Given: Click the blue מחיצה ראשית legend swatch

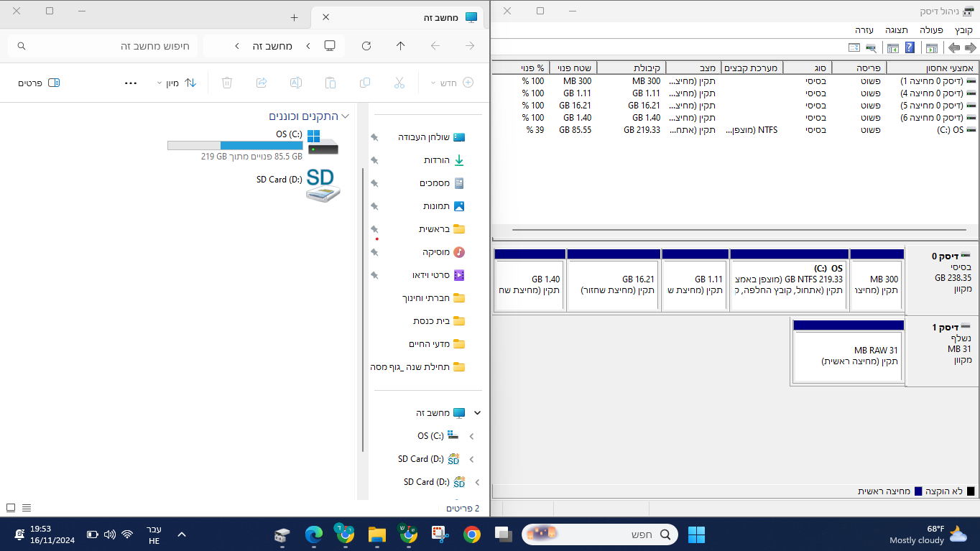Looking at the screenshot, I should [917, 491].
